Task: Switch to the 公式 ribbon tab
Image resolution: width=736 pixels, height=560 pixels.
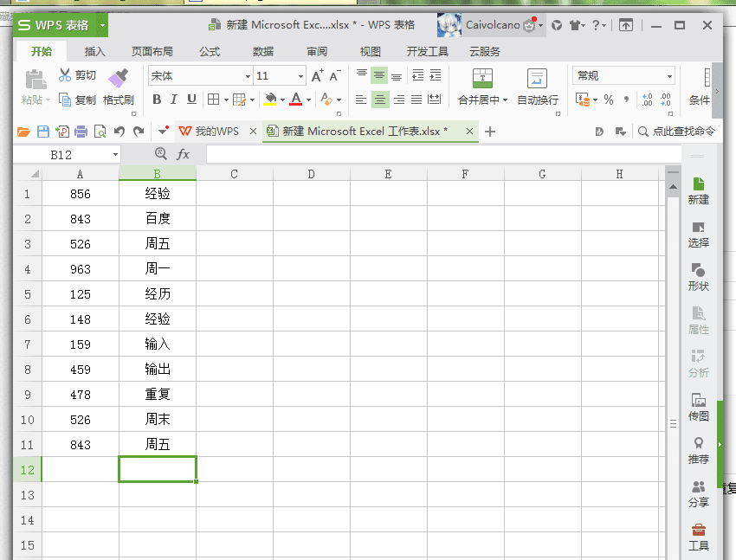Action: pyautogui.click(x=210, y=52)
